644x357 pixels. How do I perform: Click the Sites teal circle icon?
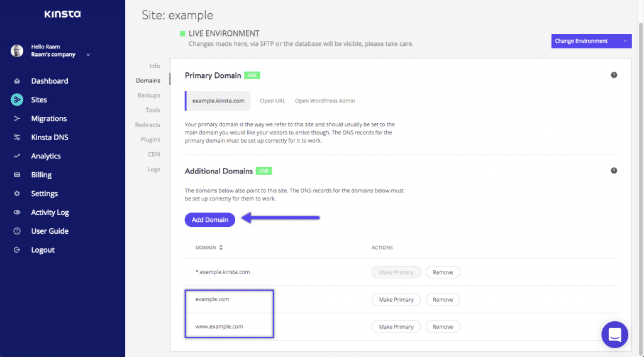pyautogui.click(x=17, y=100)
